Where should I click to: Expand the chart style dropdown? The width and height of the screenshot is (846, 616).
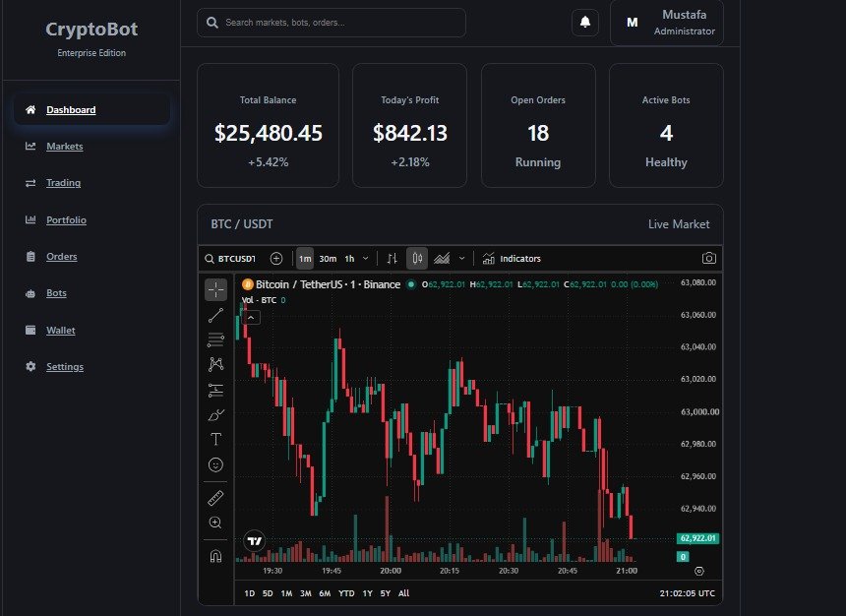(x=461, y=259)
